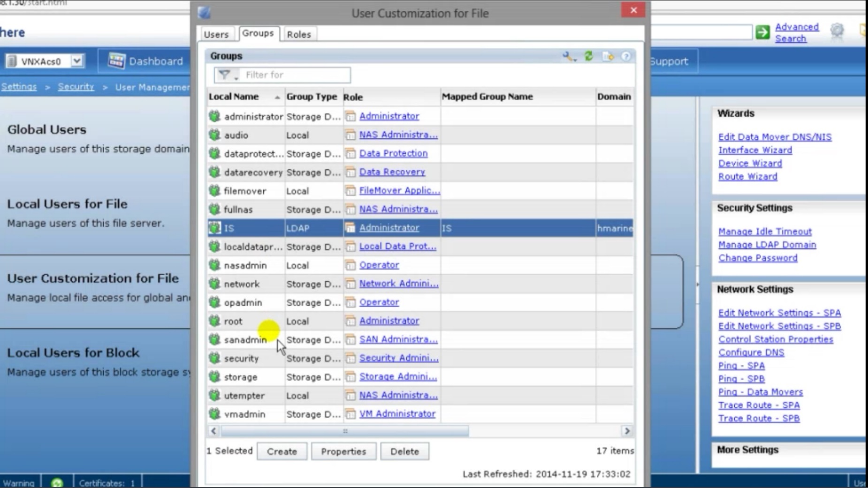Screen dimensions: 868x488
Task: Click the group icon of the root row
Action: (214, 321)
